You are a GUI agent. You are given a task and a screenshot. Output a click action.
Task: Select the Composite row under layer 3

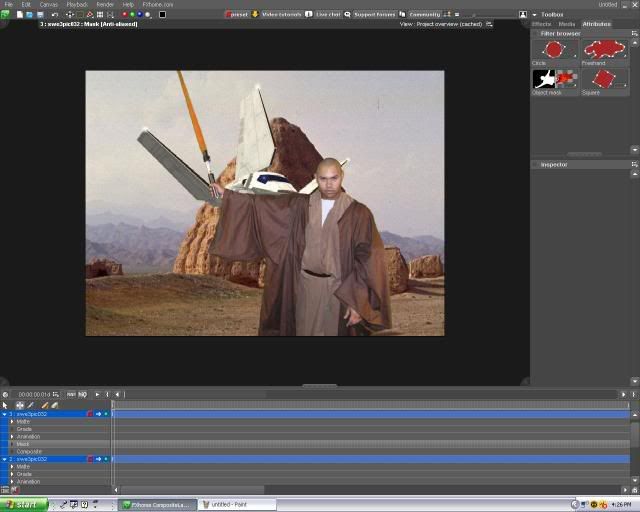(x=60, y=452)
